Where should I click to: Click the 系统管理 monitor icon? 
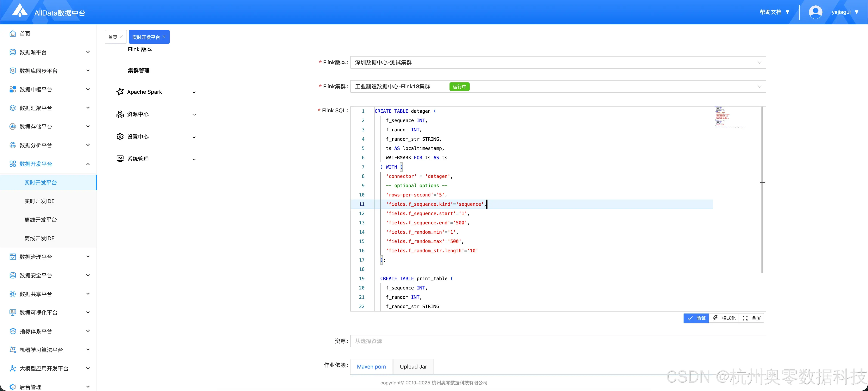coord(120,159)
